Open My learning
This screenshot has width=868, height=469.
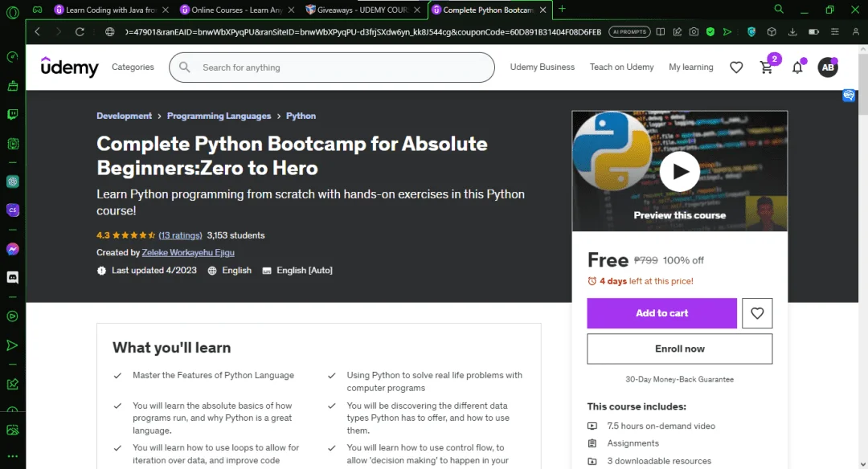pos(691,67)
